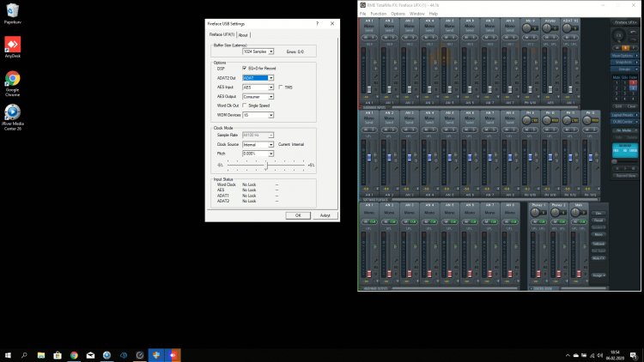Launch JRiver Media Center 26 desktop icon

tap(12, 118)
